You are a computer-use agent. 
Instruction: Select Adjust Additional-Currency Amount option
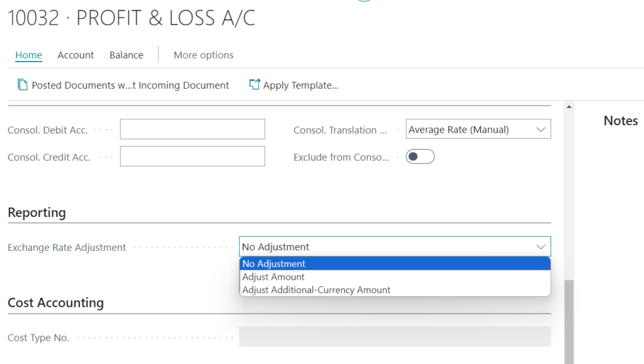tap(395, 290)
